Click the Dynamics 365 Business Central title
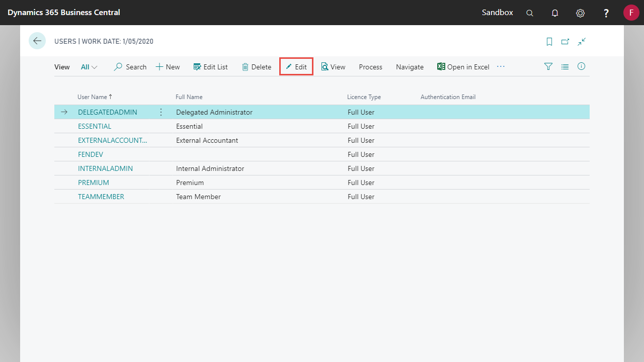Screen dimensions: 644x362 (64, 13)
